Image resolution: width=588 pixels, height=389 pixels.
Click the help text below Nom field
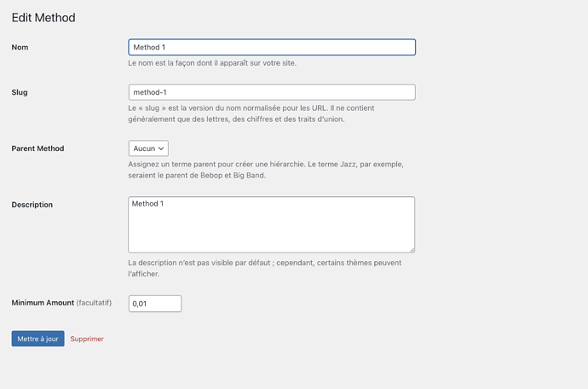tap(212, 63)
